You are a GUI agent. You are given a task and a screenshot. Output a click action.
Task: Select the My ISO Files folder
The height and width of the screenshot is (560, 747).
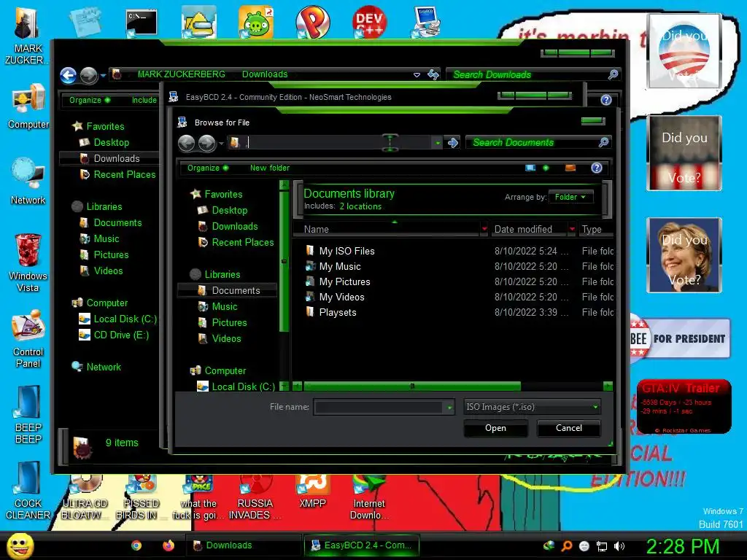coord(347,251)
